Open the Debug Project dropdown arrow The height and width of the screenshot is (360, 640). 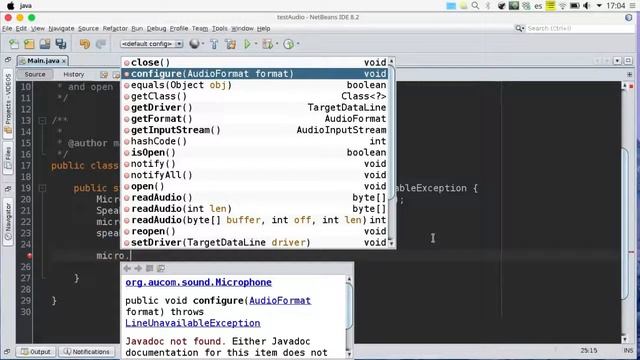277,44
